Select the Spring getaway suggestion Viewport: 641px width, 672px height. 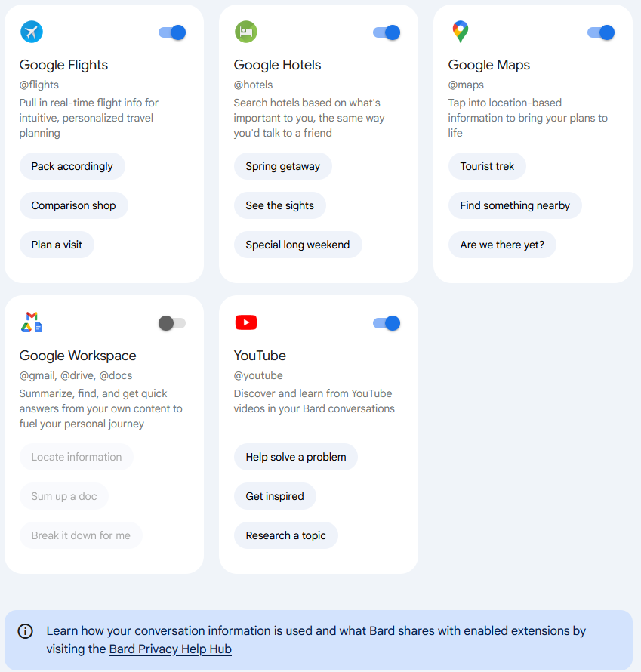[x=283, y=166]
